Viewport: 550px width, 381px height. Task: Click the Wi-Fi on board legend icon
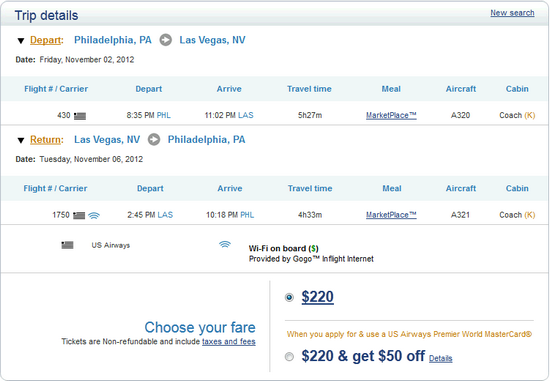225,244
